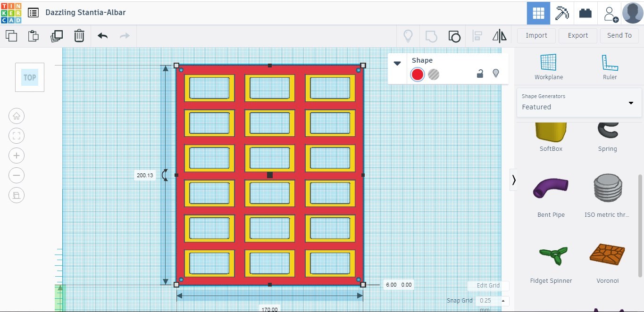Click the 6.00 height value
The image size is (644, 312).
pos(391,285)
